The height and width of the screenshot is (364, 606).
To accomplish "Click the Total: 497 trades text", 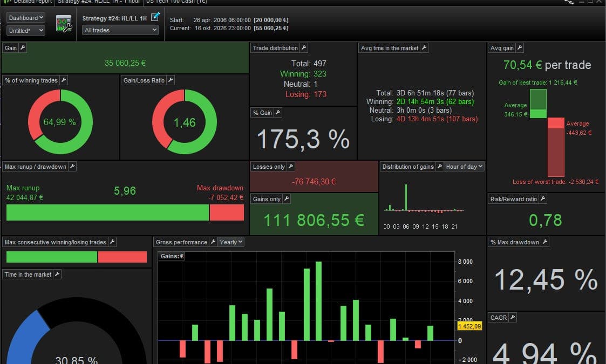I will 309,64.
